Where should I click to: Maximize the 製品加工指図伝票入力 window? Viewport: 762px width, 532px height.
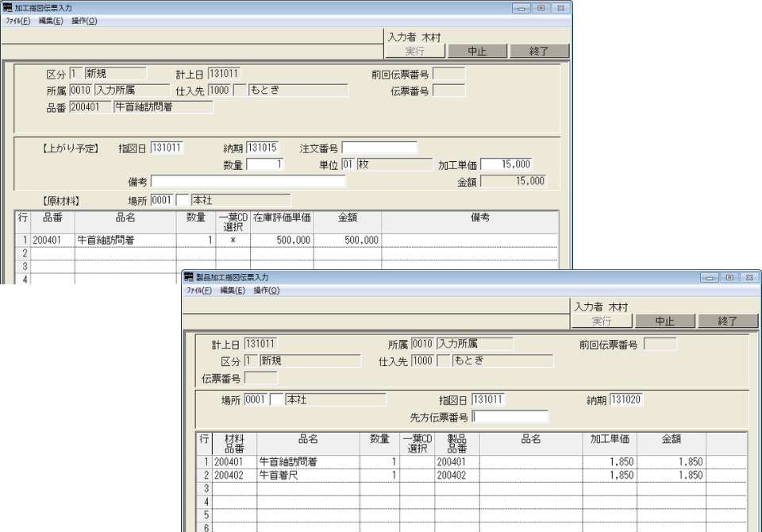point(728,277)
